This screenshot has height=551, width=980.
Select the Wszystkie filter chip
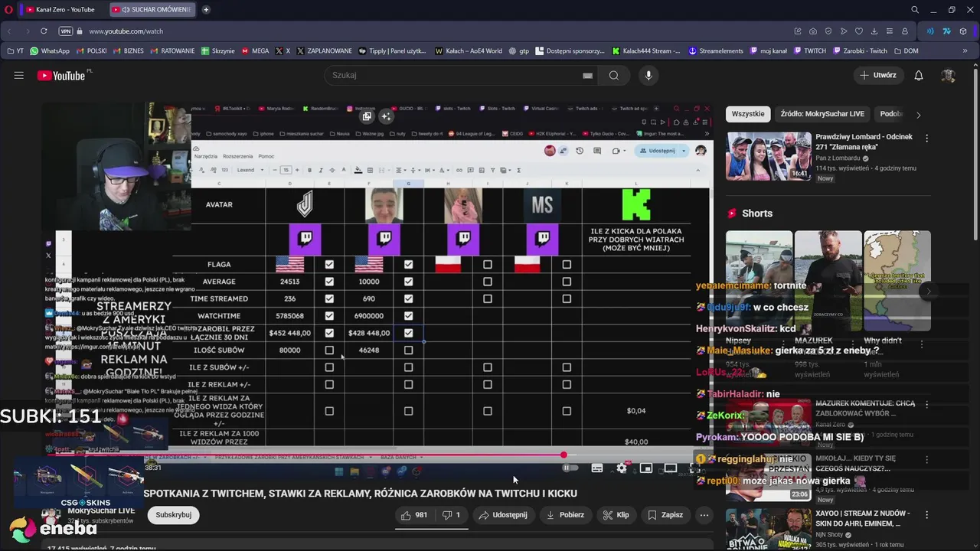coord(748,114)
